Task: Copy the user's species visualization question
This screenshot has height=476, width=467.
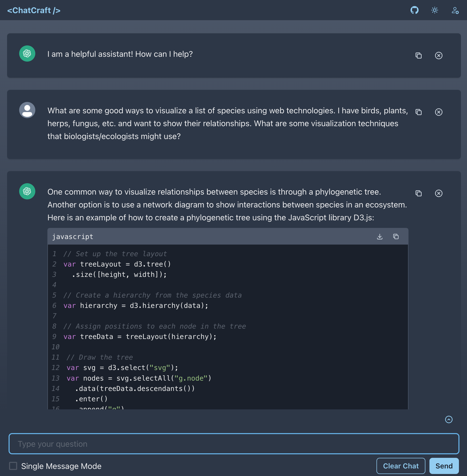Action: [x=418, y=112]
